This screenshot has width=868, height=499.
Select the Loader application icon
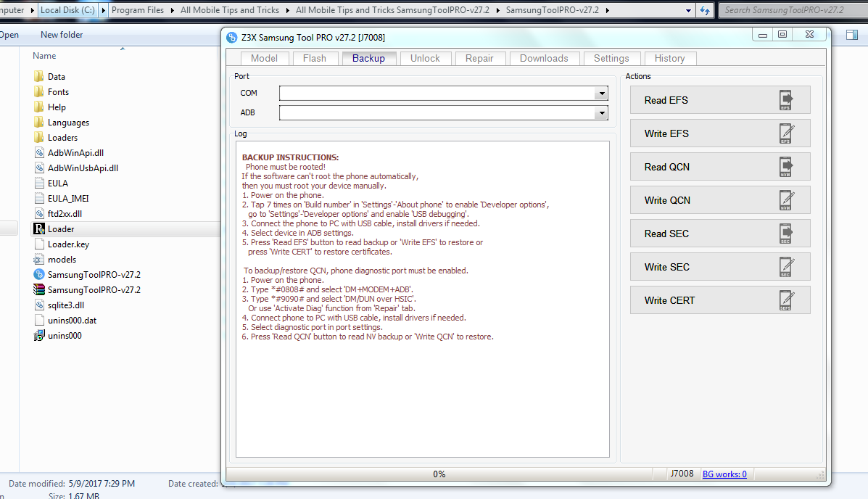tap(38, 228)
